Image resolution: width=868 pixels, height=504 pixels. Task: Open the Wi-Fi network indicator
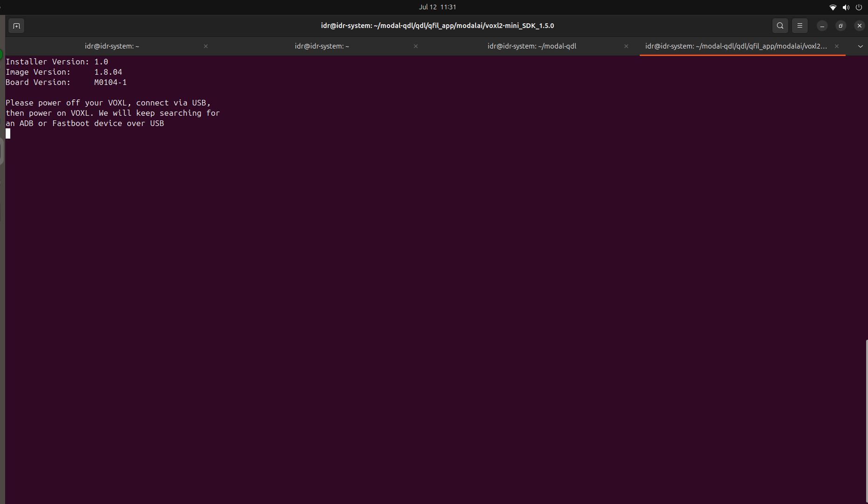(x=833, y=7)
